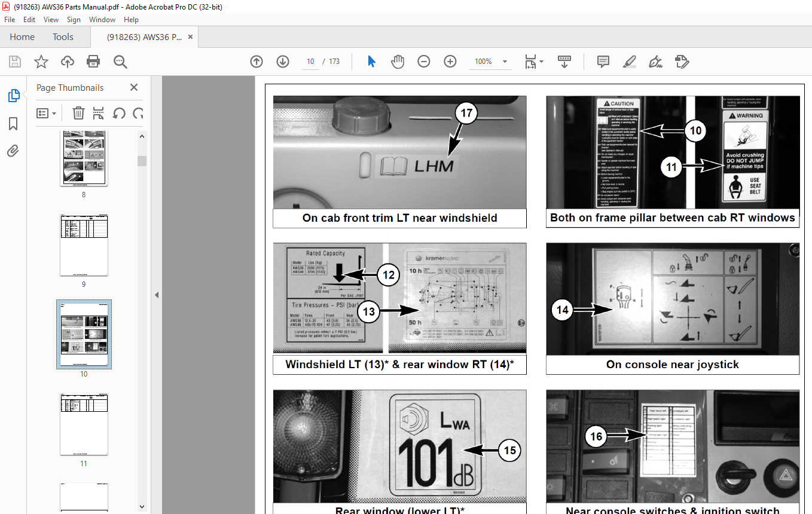
Task: Open the Edit menu
Action: click(x=29, y=20)
